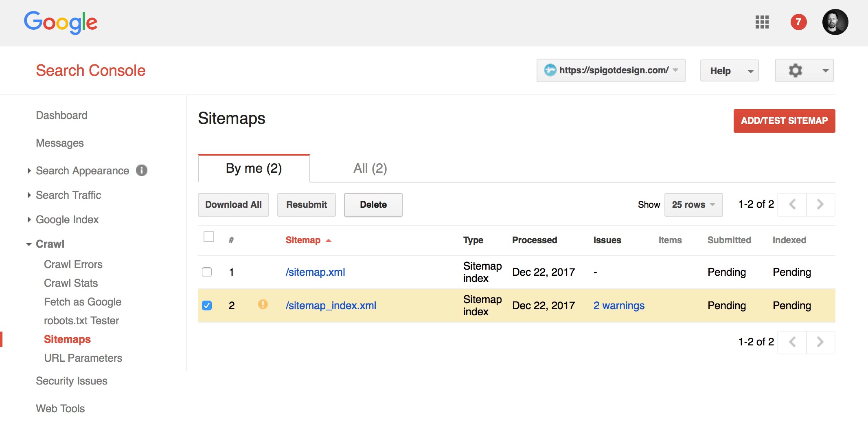Switch to the All (2) tab
Viewport: 868px width, 422px height.
click(370, 168)
